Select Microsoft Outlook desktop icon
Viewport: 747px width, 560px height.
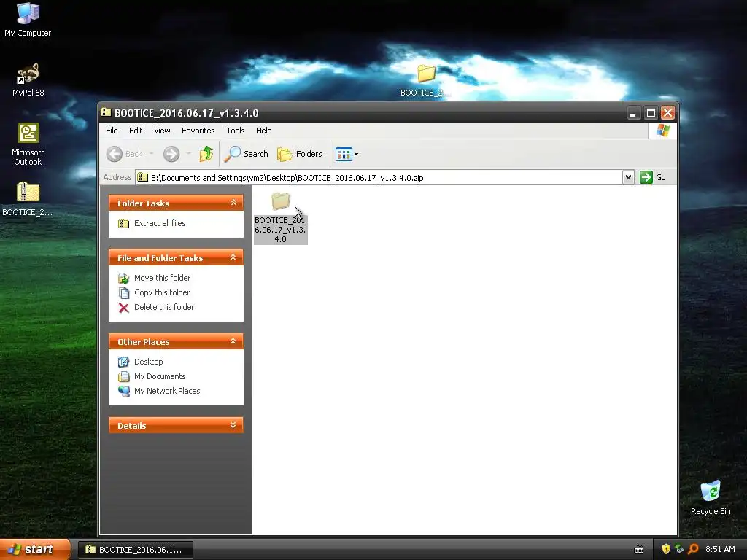28,144
